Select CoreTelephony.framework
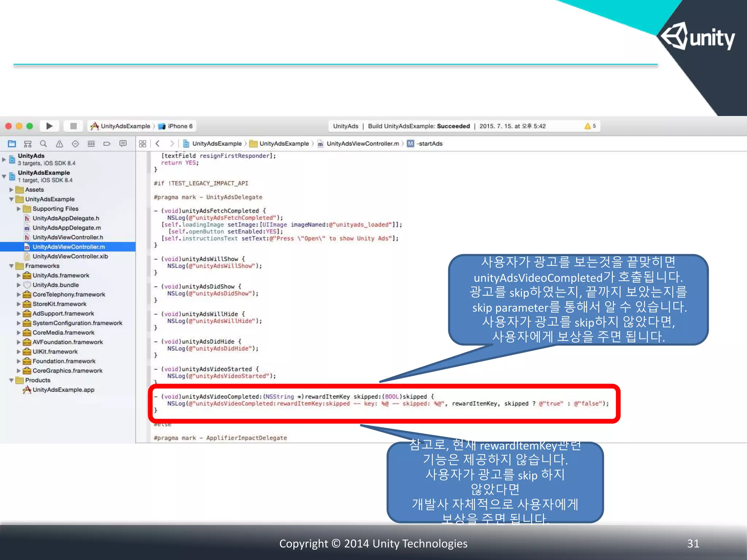Screen dimensions: 747x560 [69, 295]
